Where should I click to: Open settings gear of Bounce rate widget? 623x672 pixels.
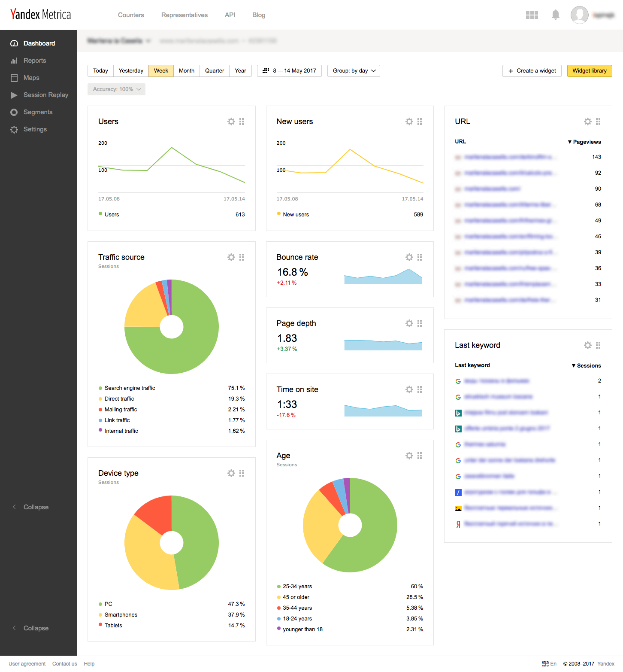pos(409,257)
